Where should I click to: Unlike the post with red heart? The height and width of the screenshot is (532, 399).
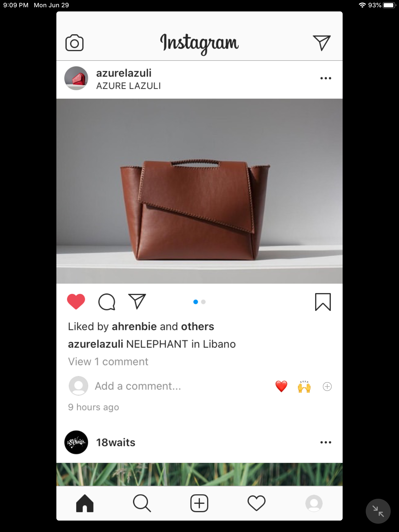pyautogui.click(x=76, y=302)
